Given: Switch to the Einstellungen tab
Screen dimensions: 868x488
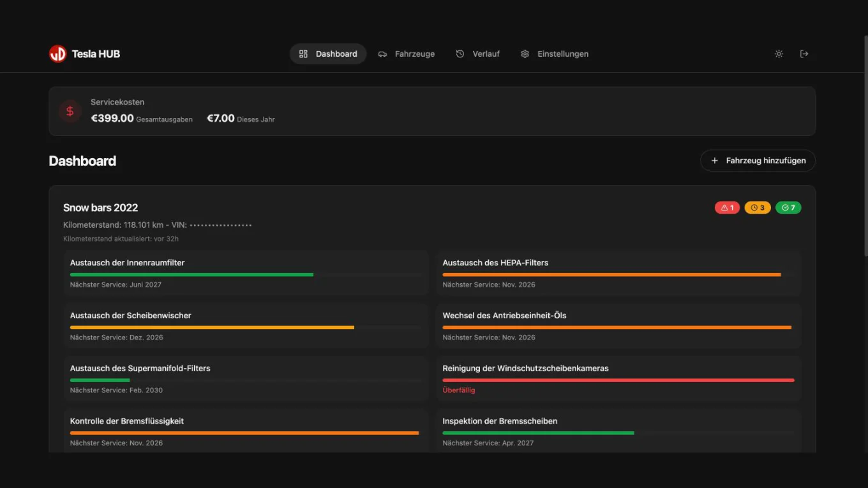Looking at the screenshot, I should click(554, 54).
